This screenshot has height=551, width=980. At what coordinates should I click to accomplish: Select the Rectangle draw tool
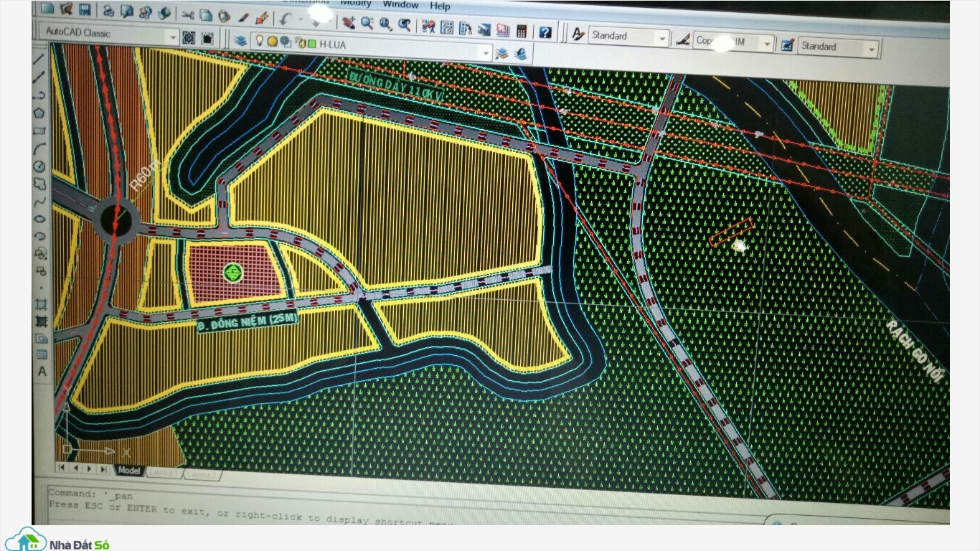tap(39, 130)
